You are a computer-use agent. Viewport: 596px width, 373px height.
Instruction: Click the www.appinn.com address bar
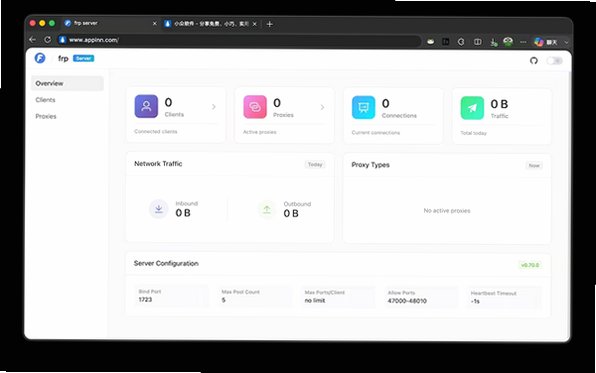(x=239, y=40)
